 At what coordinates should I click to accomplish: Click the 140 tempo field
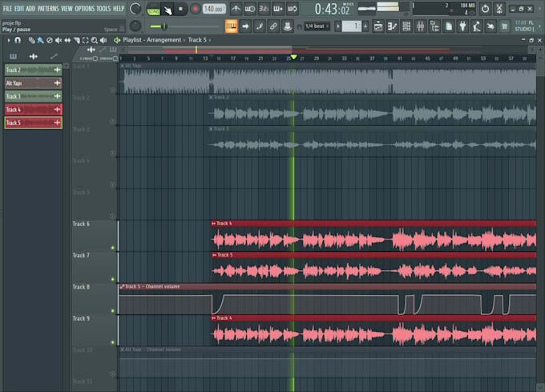point(214,9)
